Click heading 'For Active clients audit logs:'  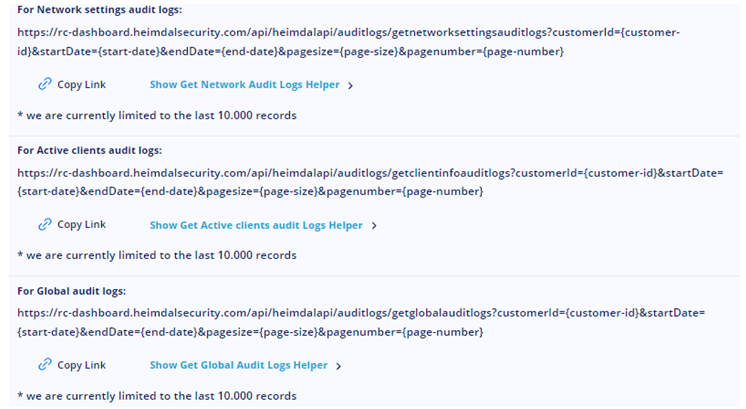(89, 150)
